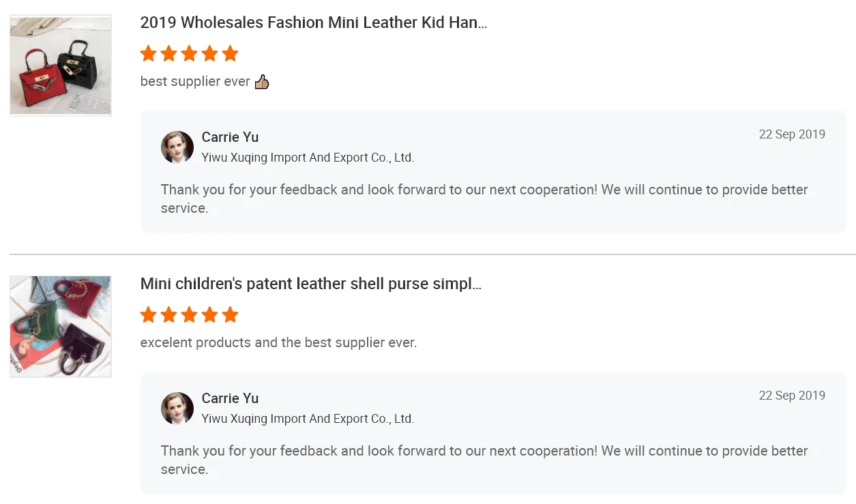Open the Yiwu Xuqing company name in the first reply
The image size is (856, 504).
point(308,158)
